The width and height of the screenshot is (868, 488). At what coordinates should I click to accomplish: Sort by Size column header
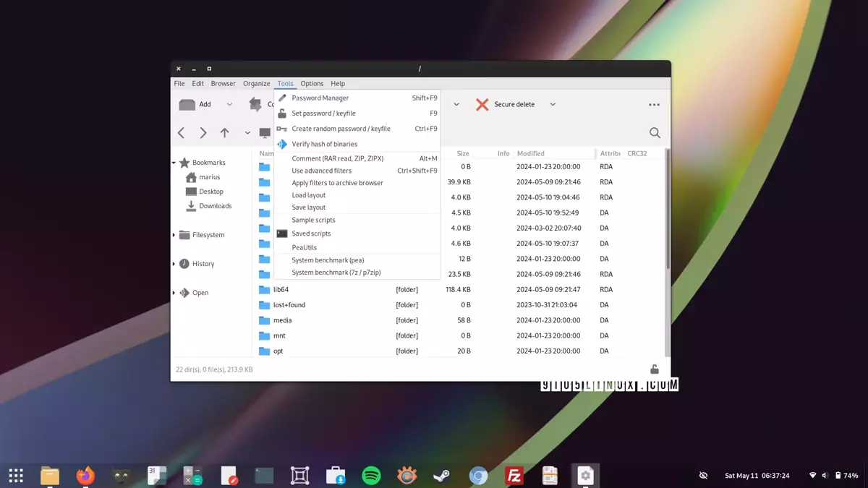[x=463, y=153]
